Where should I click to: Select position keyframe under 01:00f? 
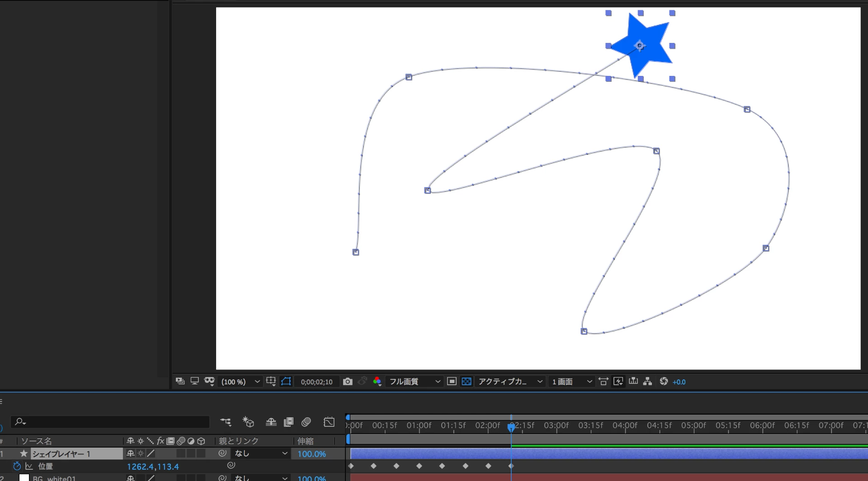(x=419, y=466)
